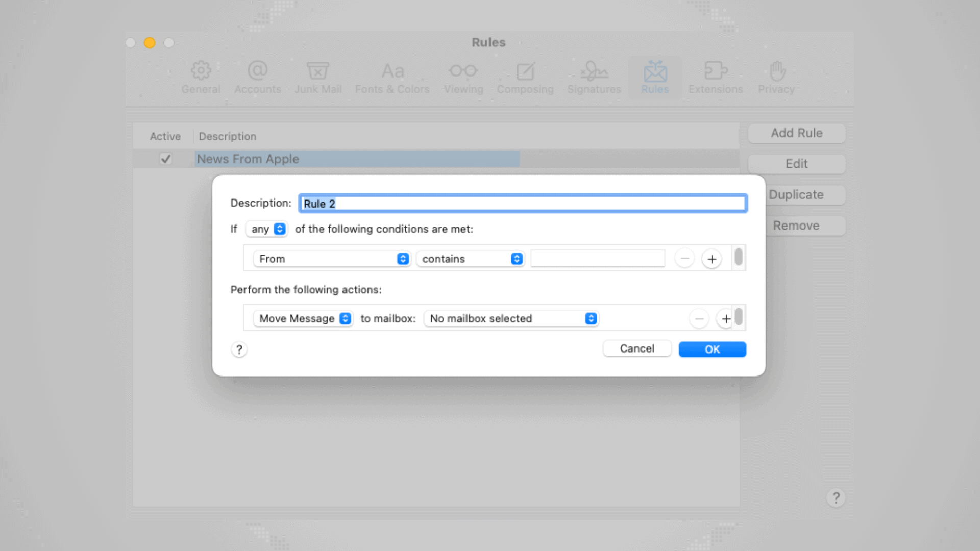Expand the any/all conditions dropdown
Screen dimensions: 980x551
point(267,229)
